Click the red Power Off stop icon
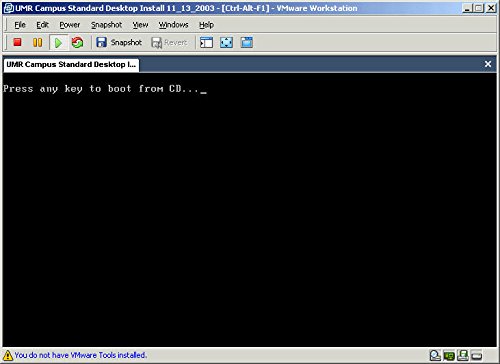The height and width of the screenshot is (364, 500). click(17, 42)
